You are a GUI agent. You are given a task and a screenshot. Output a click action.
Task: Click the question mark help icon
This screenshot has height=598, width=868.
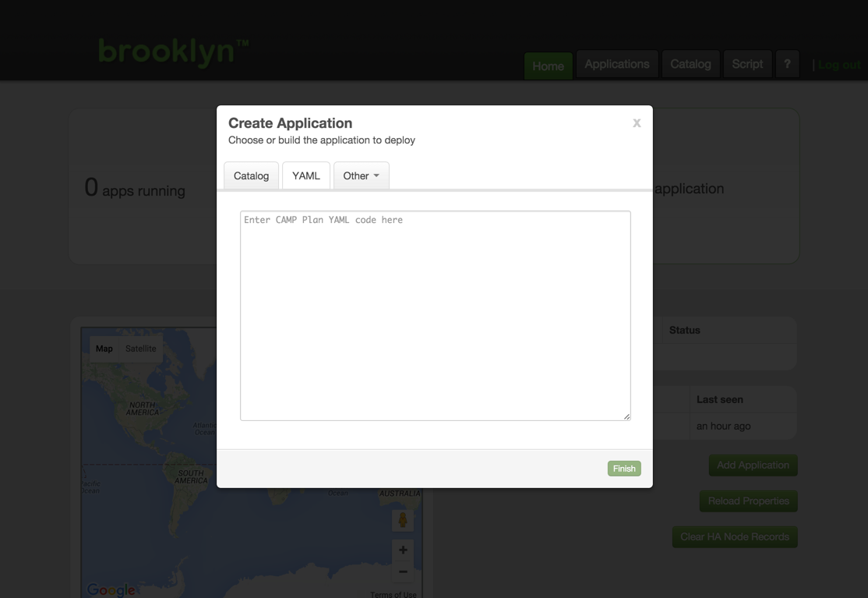pyautogui.click(x=787, y=65)
